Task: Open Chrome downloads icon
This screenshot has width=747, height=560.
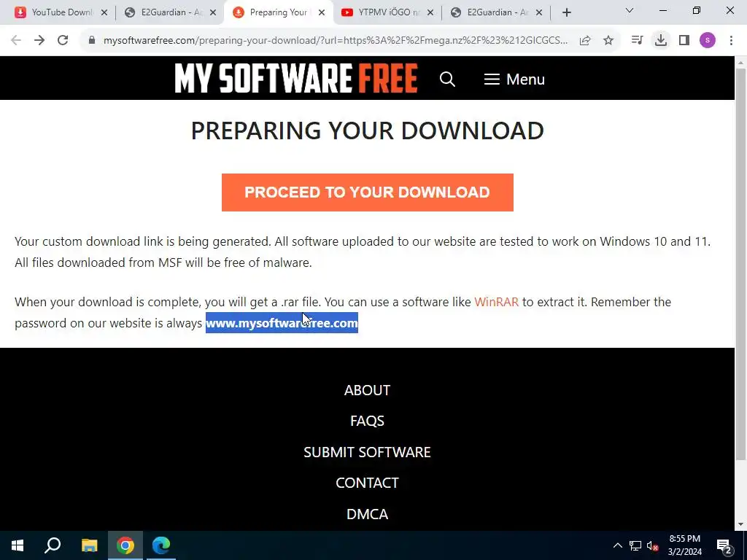Action: [x=661, y=41]
